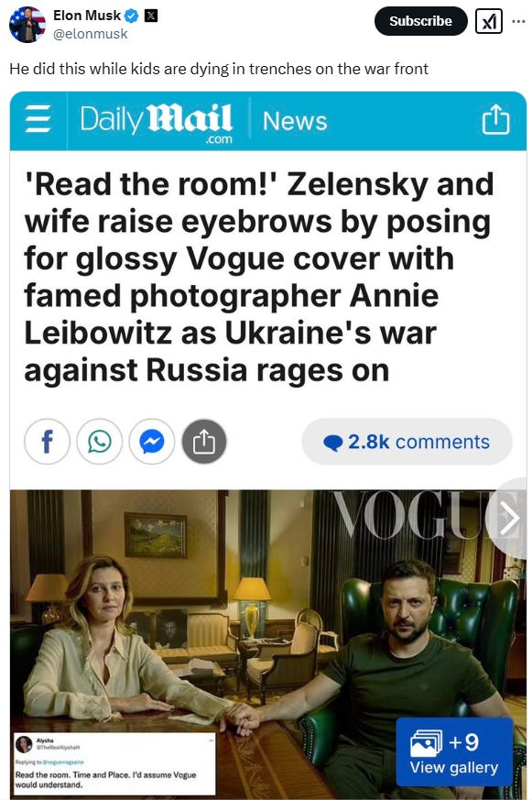Click the X affiliation badge beside name
This screenshot has width=532, height=800.
151,16
